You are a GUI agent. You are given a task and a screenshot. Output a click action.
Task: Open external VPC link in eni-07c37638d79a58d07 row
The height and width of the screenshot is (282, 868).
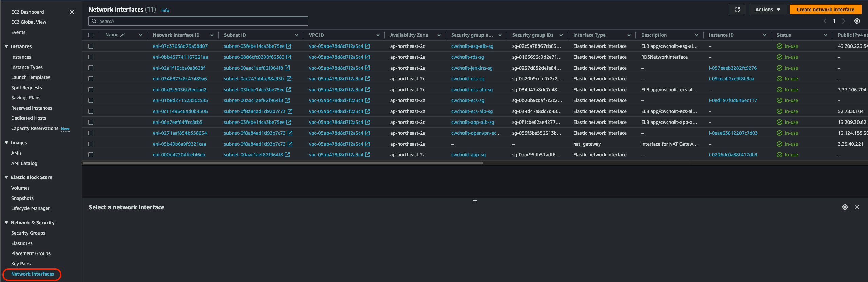click(367, 46)
